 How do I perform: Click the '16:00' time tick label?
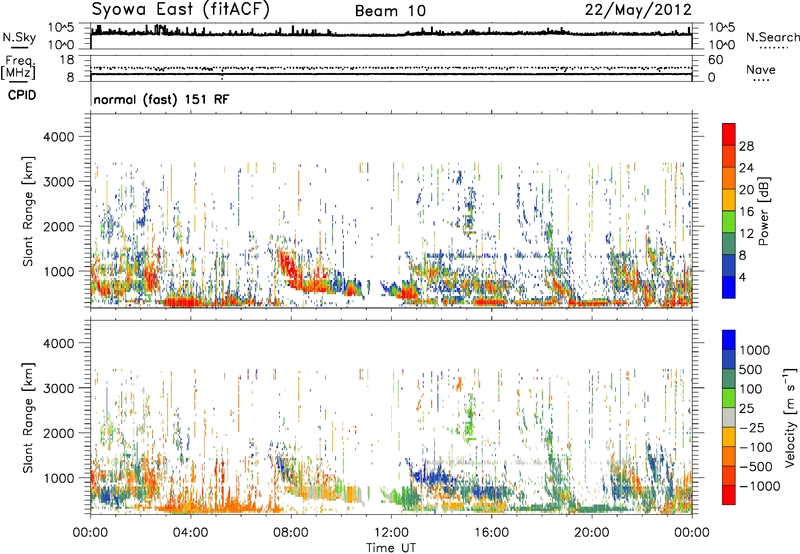491,533
